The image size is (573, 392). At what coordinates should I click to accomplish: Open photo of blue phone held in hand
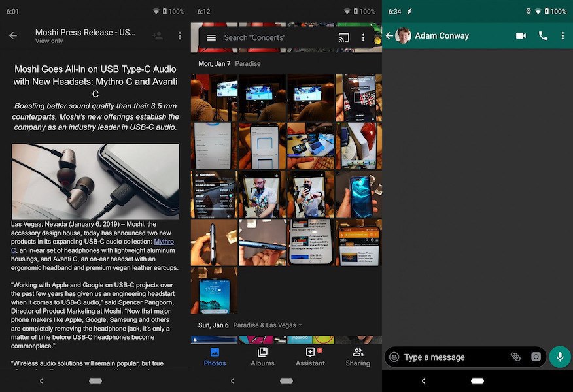tap(358, 194)
